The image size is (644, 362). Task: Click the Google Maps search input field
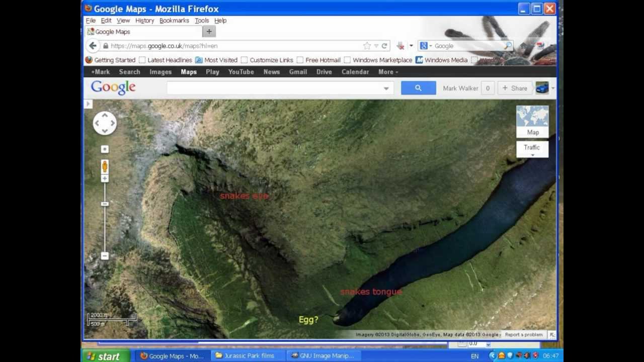(x=274, y=88)
